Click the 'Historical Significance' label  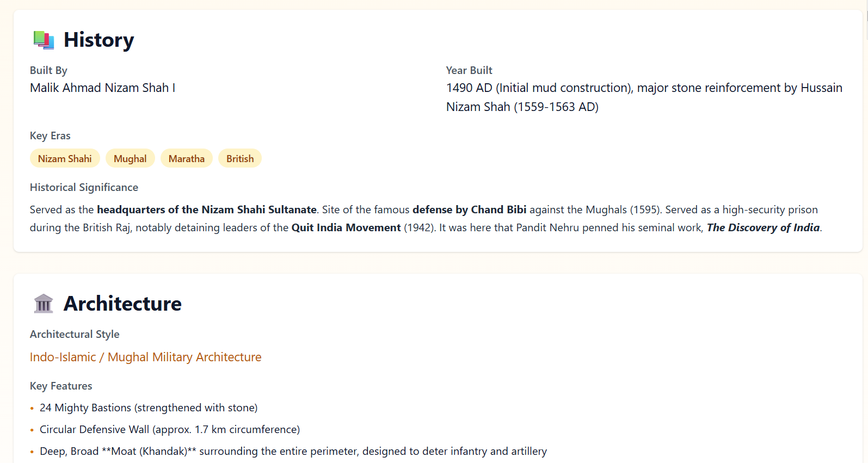84,188
